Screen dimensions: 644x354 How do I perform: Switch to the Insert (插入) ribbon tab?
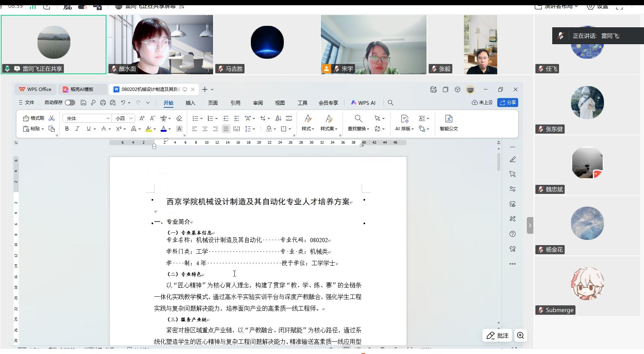click(190, 103)
